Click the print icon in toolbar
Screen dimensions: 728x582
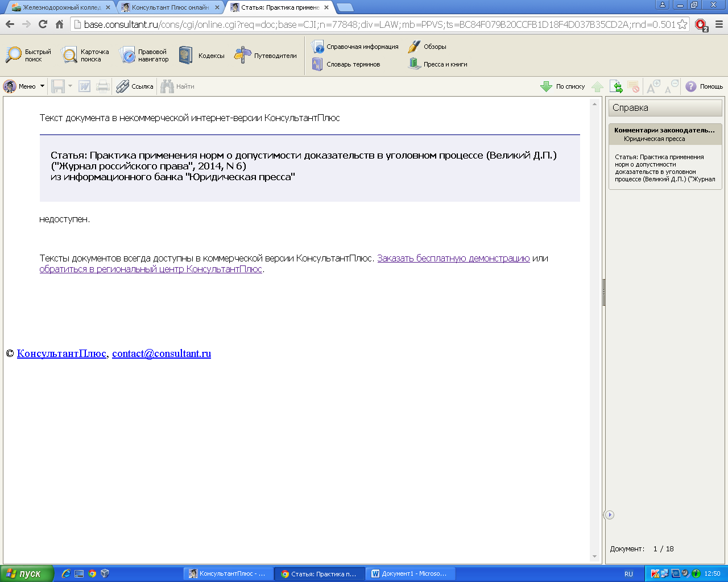pyautogui.click(x=103, y=86)
